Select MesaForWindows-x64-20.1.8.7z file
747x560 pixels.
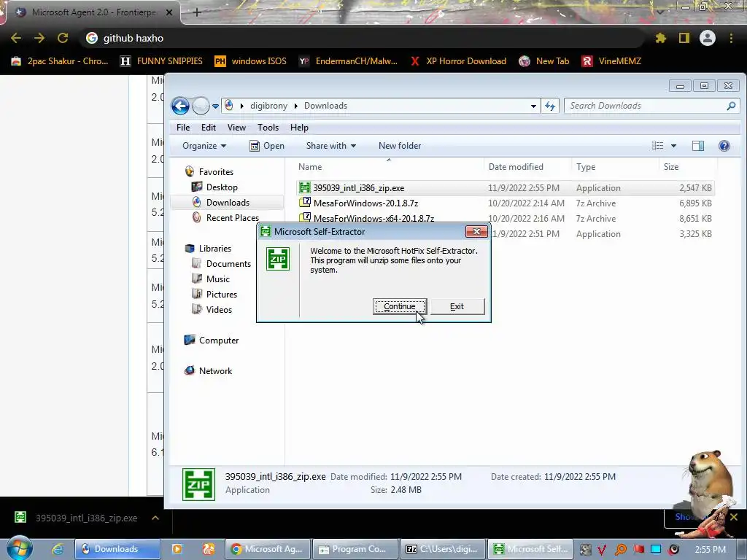point(505,218)
